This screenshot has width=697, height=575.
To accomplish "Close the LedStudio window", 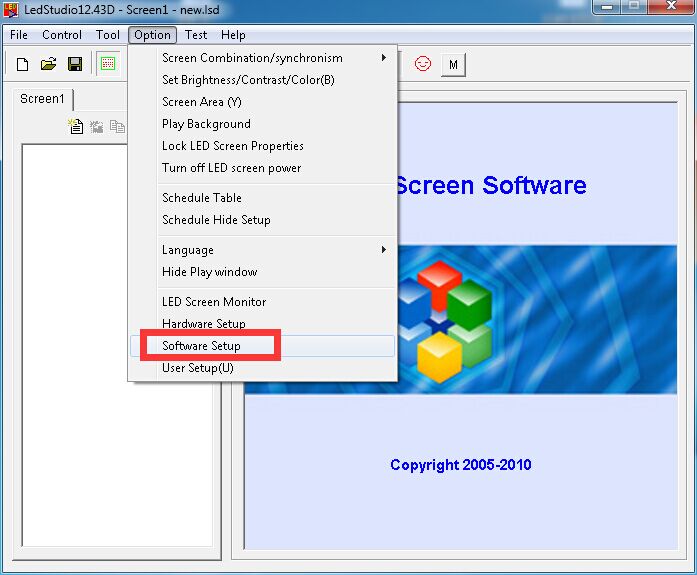I will (x=671, y=7).
